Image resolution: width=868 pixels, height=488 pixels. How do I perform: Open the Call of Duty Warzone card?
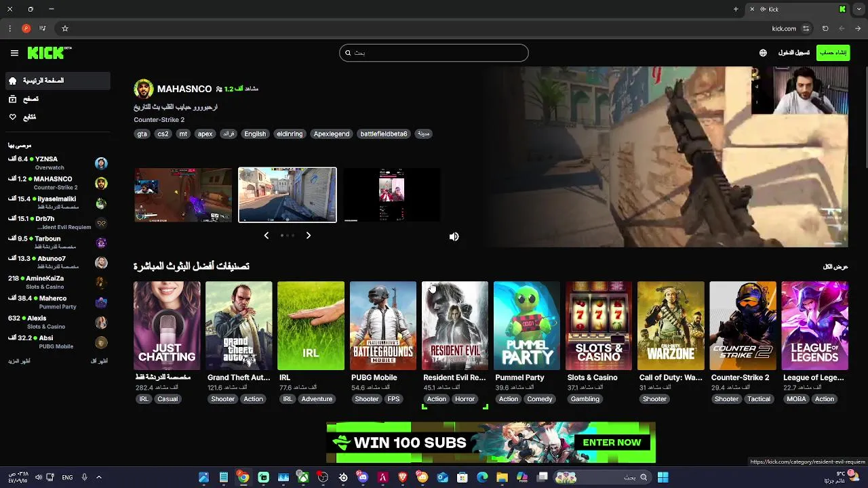tap(671, 326)
